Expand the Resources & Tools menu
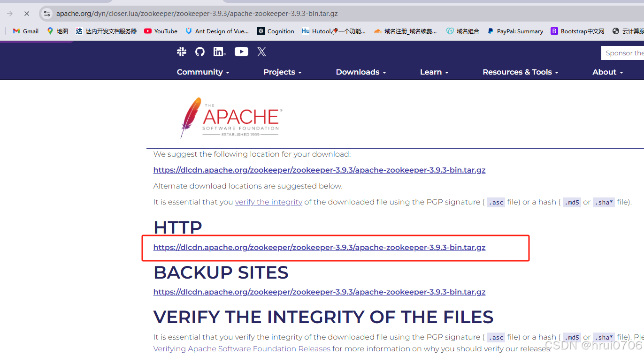The height and width of the screenshot is (356, 644). pos(521,72)
